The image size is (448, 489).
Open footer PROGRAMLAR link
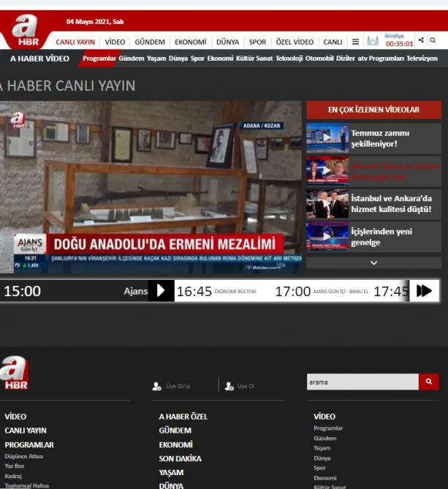29,444
